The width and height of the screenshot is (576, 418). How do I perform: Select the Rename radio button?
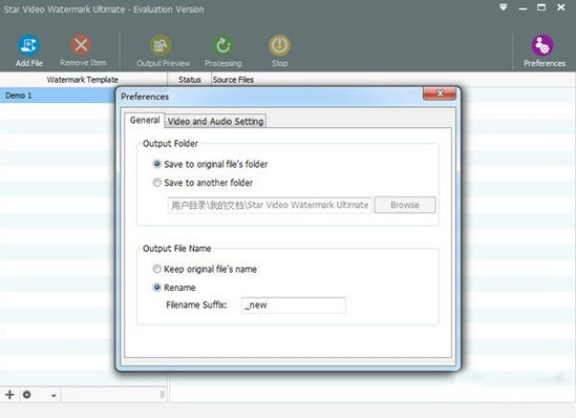[157, 287]
